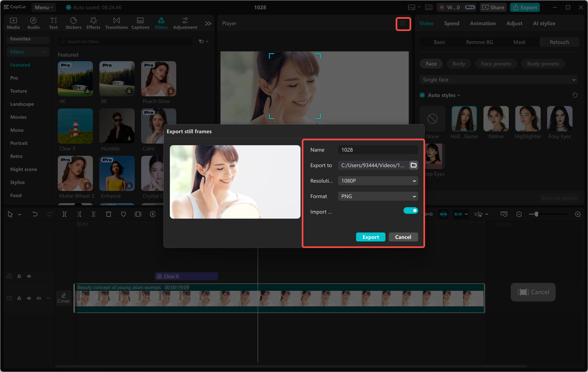Viewport: 588px width, 372px height.
Task: Open the Menu at top left
Action: click(x=44, y=7)
